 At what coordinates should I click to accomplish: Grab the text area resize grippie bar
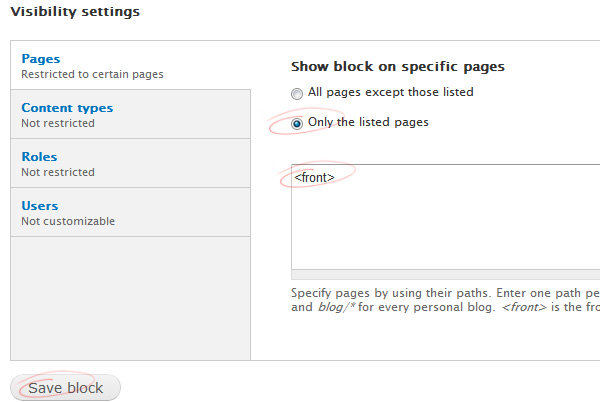coord(445,274)
